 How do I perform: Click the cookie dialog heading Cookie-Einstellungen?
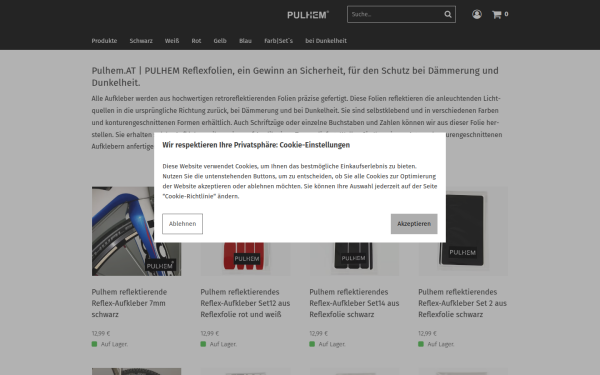coord(256,145)
